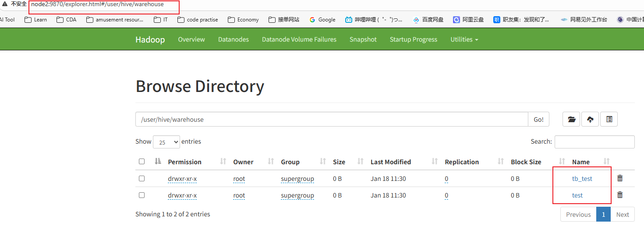
Task: Sort the table by Permission column arrows
Action: tap(223, 162)
